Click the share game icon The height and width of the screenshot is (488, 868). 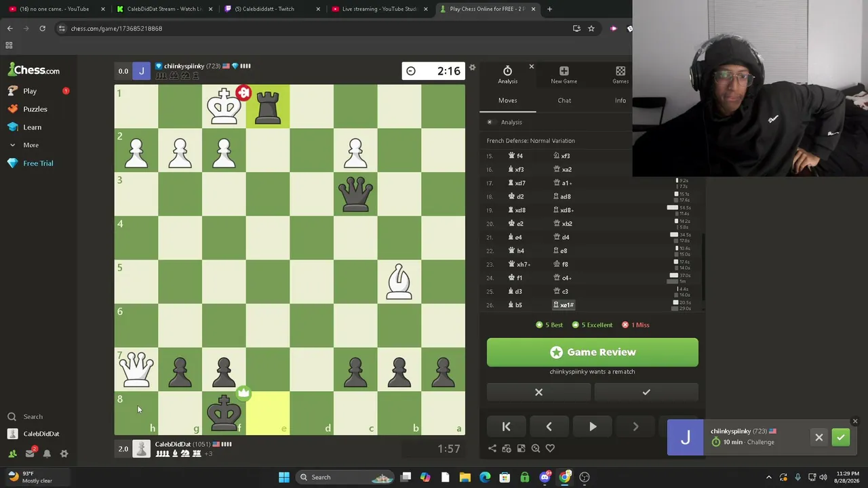point(492,448)
